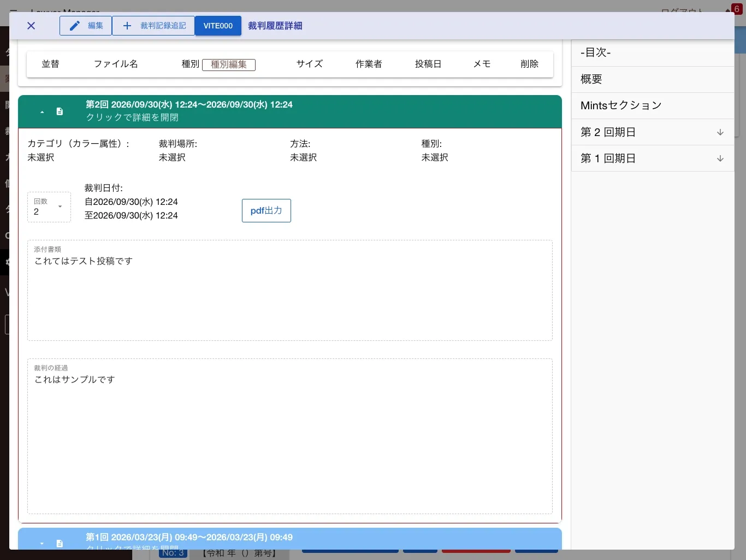Screen dimensions: 746x560
Task: Click the メモ column header
Action: point(482,64)
